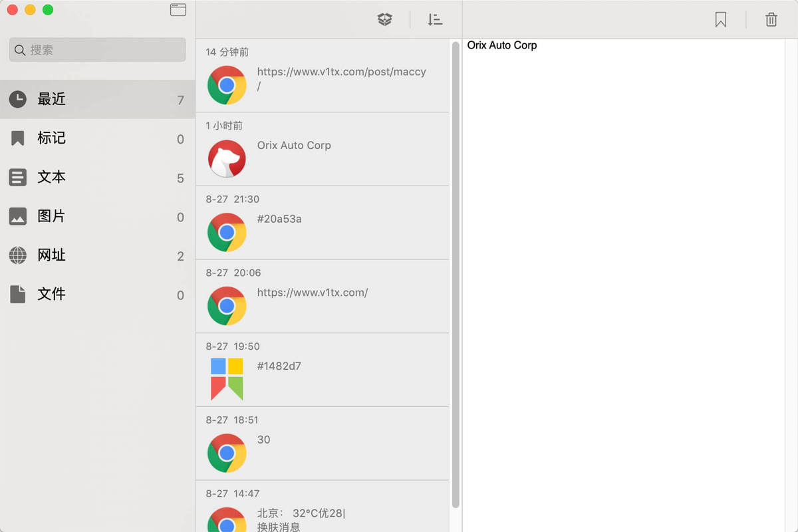This screenshot has height=532, width=798.
Task: Click the window layout icon in titlebar
Action: tap(178, 10)
